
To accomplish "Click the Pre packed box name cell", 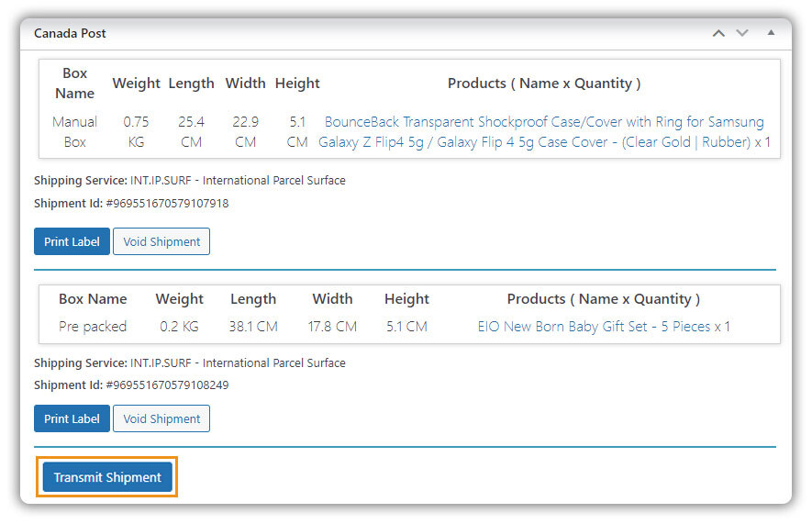I will click(93, 326).
